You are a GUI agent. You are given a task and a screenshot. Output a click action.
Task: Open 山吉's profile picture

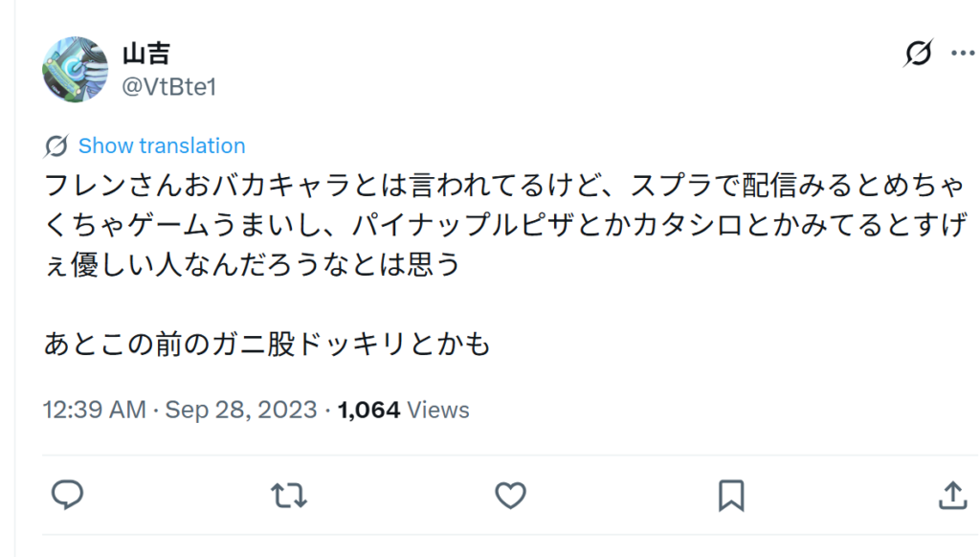click(x=75, y=70)
